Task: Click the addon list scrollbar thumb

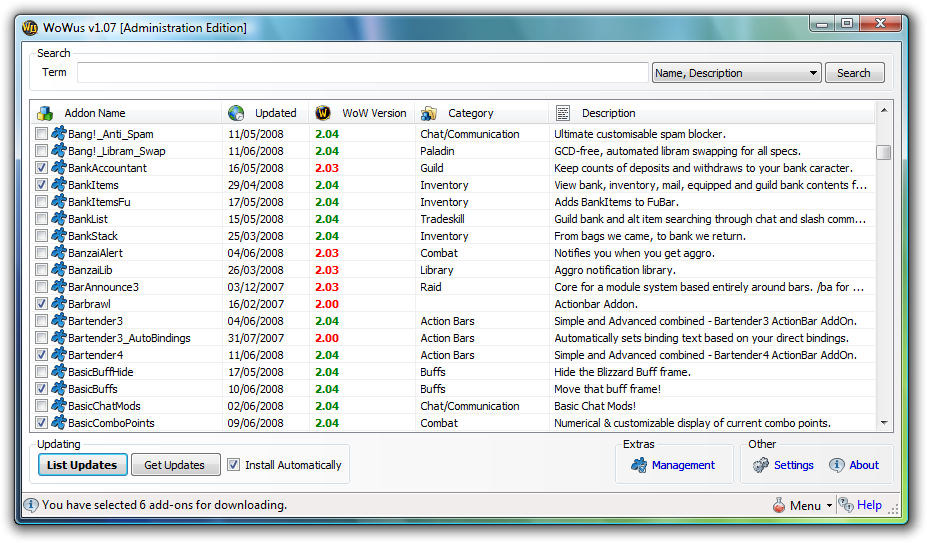Action: coord(884,152)
